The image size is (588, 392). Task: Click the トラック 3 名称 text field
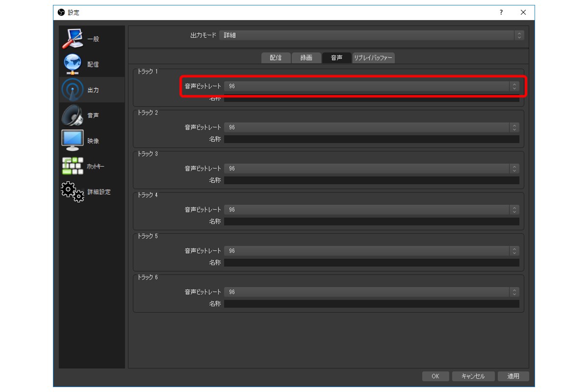(371, 180)
